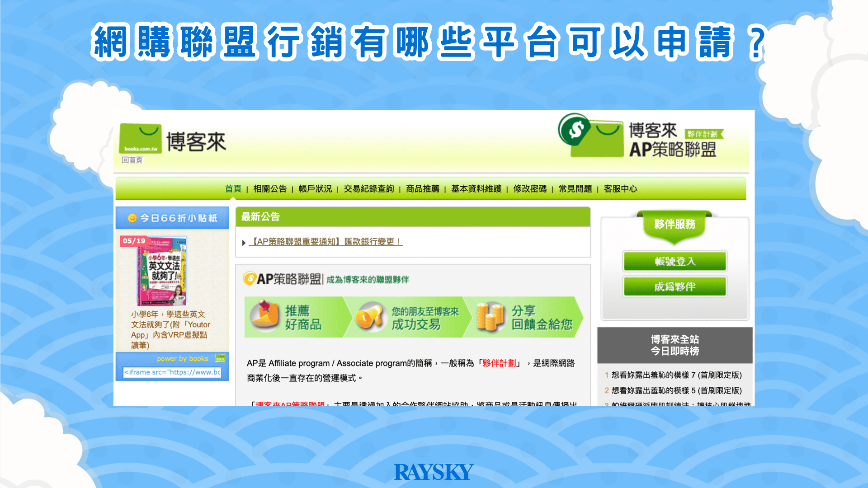This screenshot has height=488, width=868.
Task: Click the RAYSKY logo at the bottom
Action: click(x=434, y=472)
